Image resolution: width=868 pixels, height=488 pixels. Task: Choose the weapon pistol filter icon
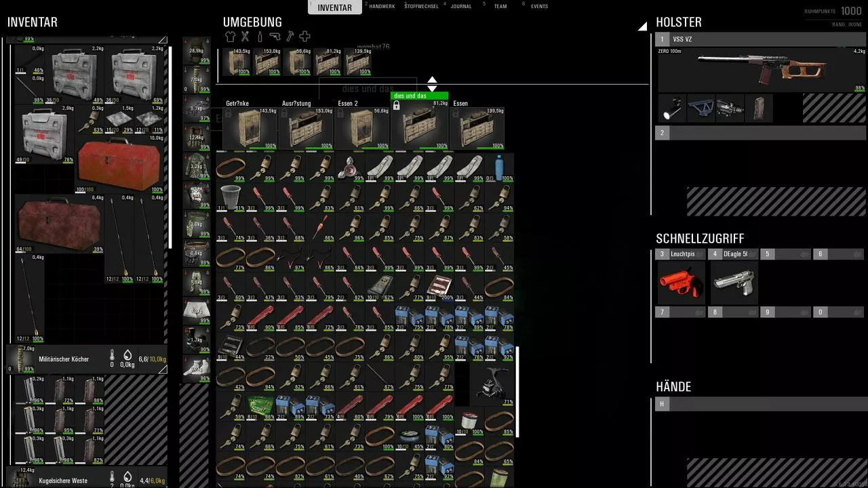tap(275, 37)
